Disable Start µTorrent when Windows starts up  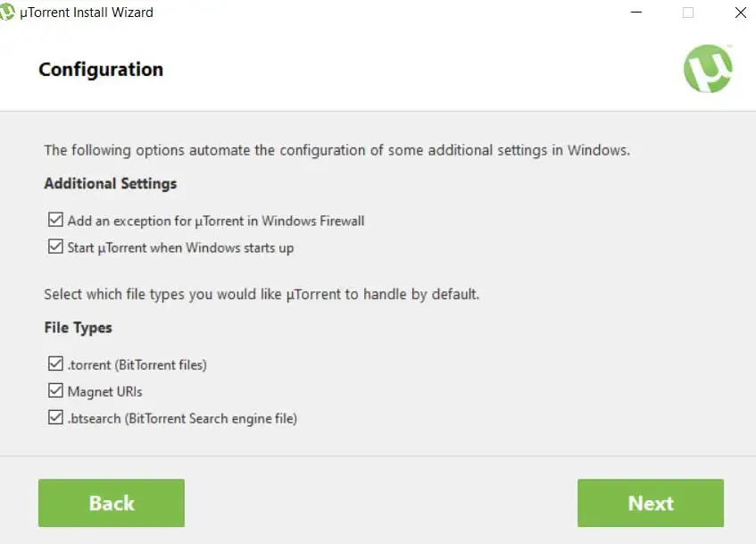tap(56, 247)
